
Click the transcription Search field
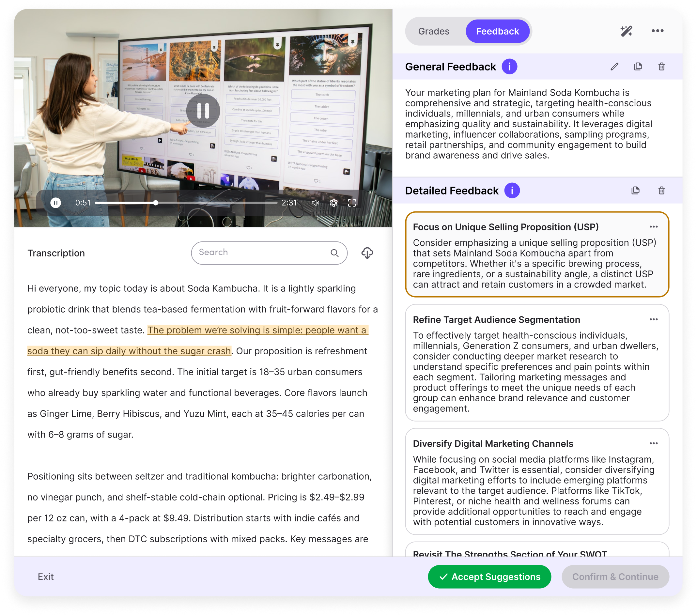pyautogui.click(x=269, y=253)
